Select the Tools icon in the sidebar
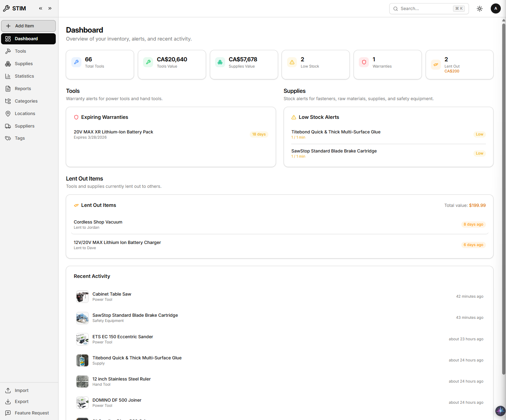This screenshot has width=506, height=420. tap(8, 51)
